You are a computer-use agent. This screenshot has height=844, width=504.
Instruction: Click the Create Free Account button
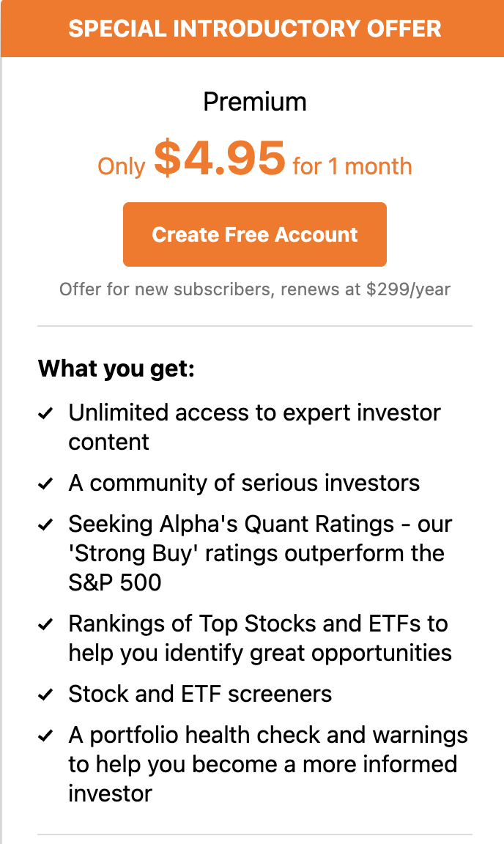tap(255, 234)
